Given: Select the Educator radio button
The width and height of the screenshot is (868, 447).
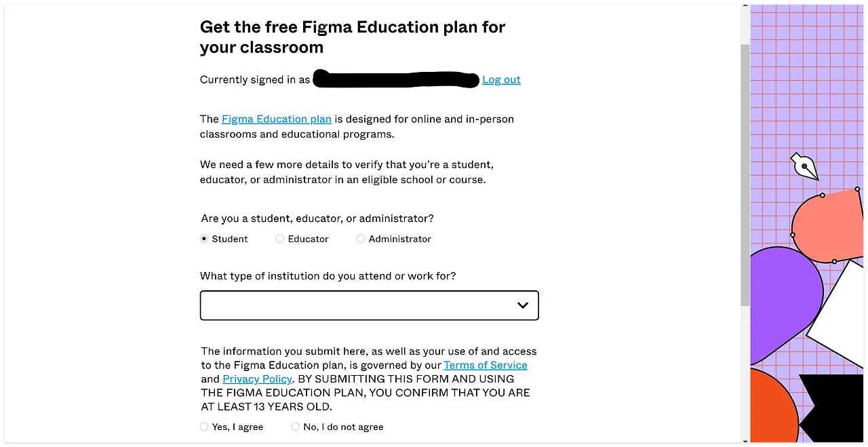Looking at the screenshot, I should (280, 239).
